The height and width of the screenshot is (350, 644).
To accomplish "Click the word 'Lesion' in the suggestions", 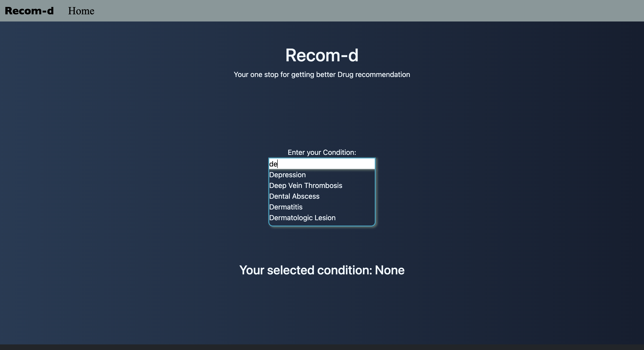I will coord(325,218).
